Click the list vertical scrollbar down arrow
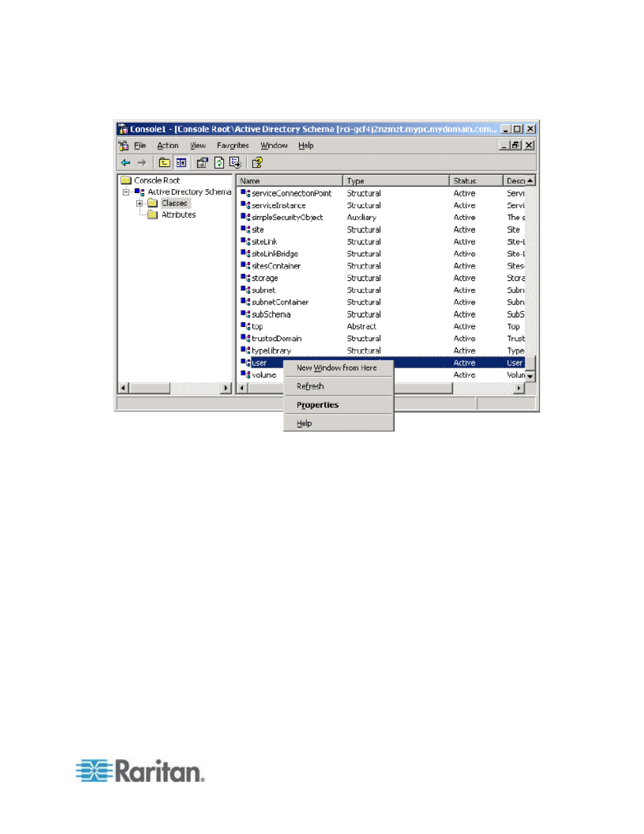The image size is (644, 834). [531, 376]
